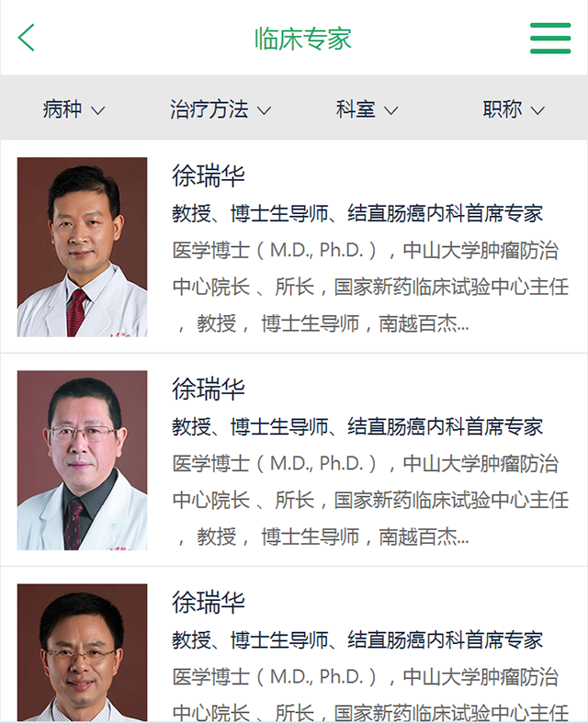588x723 pixels.
Task: Open third doctor's portrait photo
Action: coord(82,653)
